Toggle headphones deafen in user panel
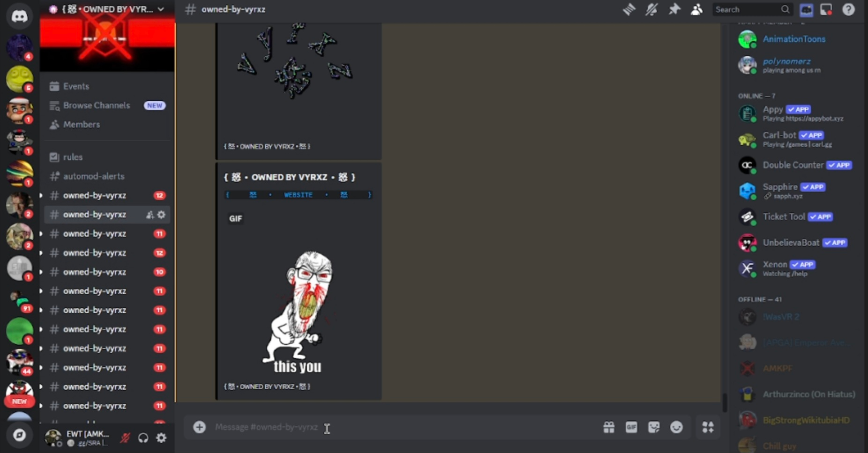The width and height of the screenshot is (868, 453). [x=143, y=438]
